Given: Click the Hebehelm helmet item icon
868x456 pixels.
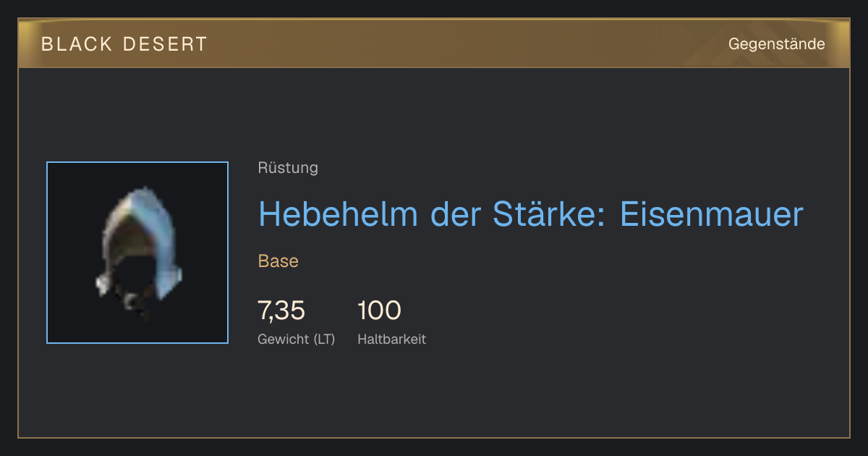Looking at the screenshot, I should (x=138, y=253).
